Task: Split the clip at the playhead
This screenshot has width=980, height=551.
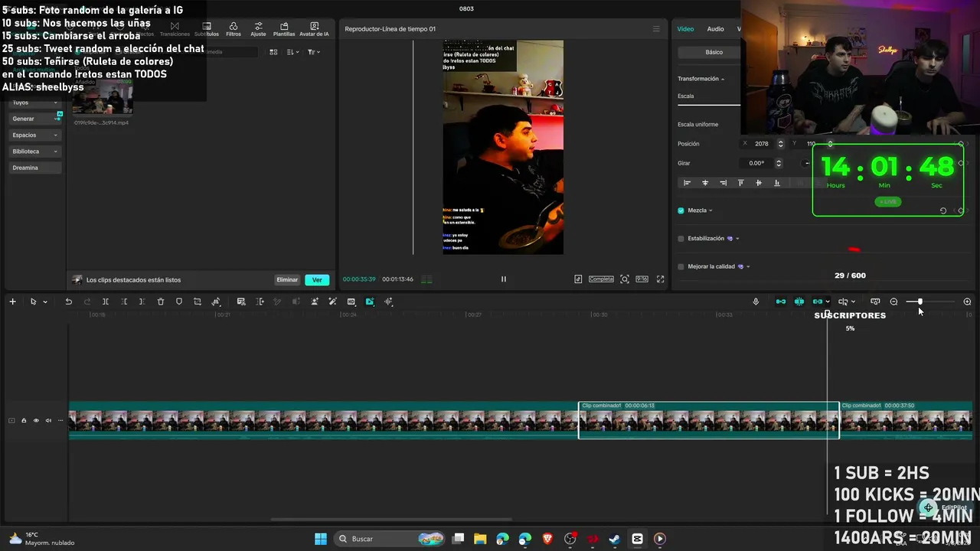Action: [106, 302]
